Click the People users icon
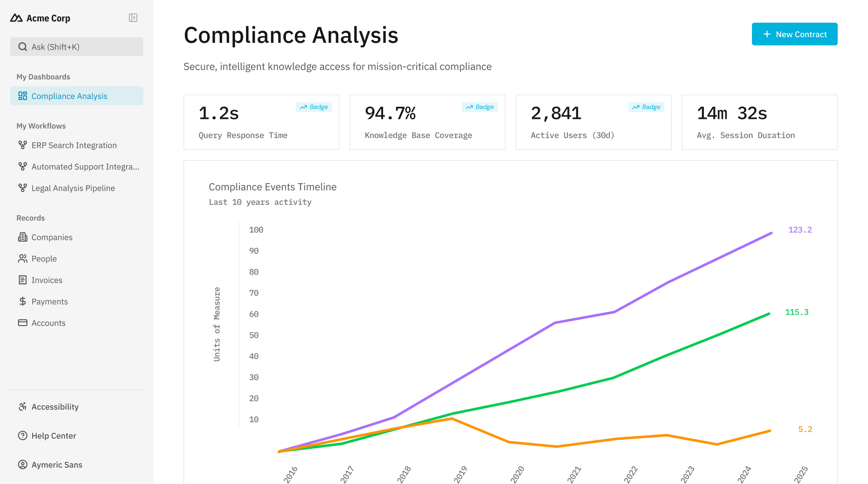The height and width of the screenshot is (484, 868). pos(23,259)
